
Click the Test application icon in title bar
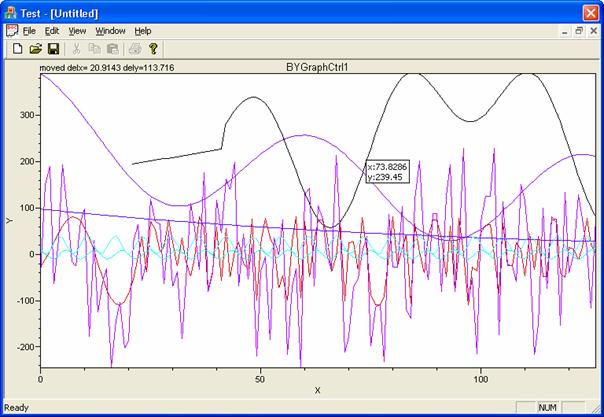click(13, 11)
